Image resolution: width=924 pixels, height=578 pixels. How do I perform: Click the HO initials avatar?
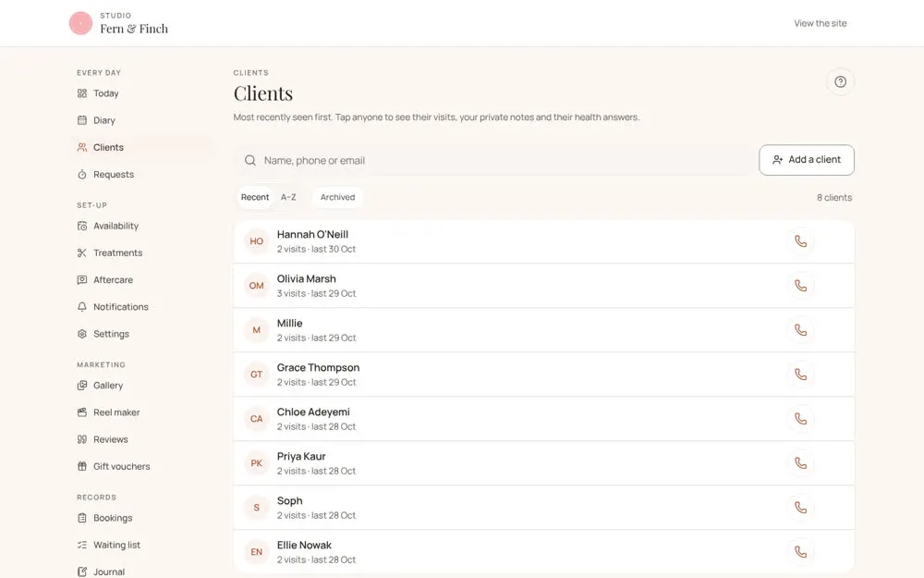(x=256, y=241)
